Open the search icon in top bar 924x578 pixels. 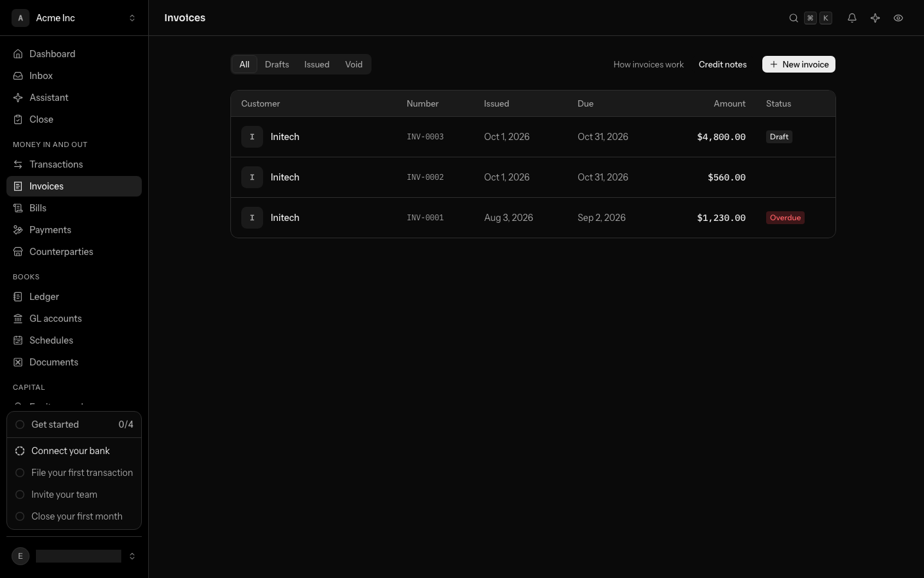coord(794,18)
